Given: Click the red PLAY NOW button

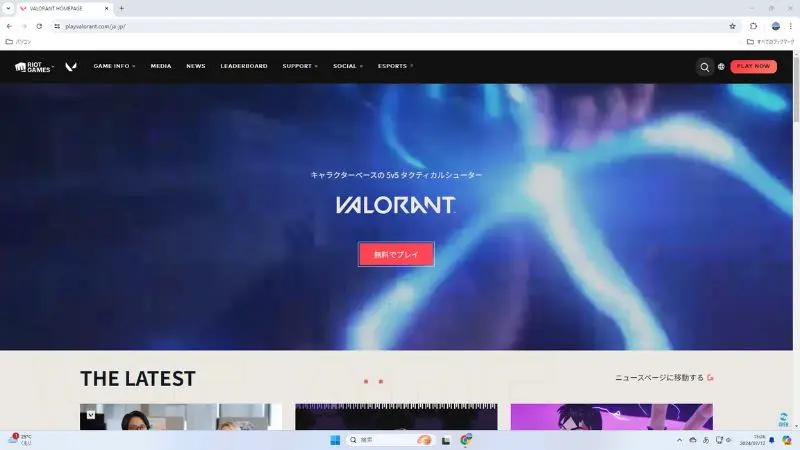Looking at the screenshot, I should tap(754, 66).
